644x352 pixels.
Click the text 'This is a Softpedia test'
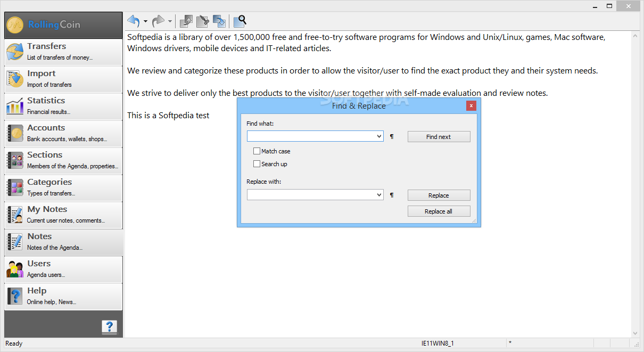pyautogui.click(x=168, y=115)
